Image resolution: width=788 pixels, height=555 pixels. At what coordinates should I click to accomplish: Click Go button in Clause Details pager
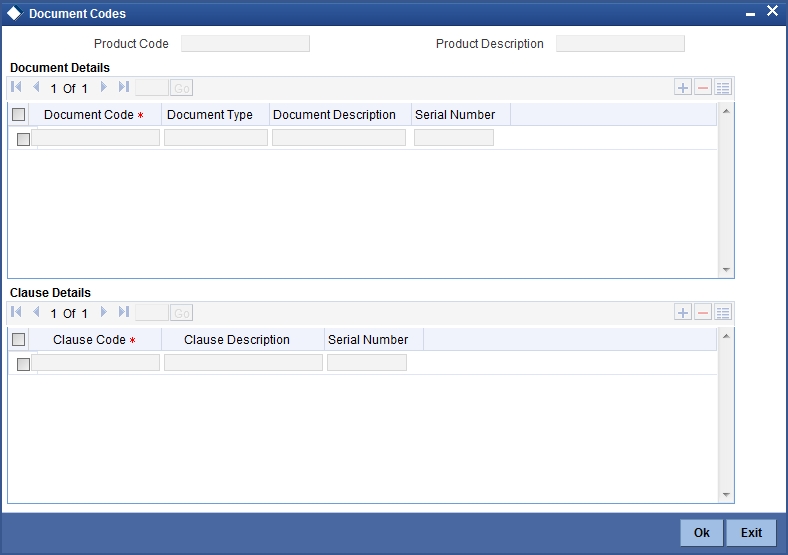click(x=181, y=313)
